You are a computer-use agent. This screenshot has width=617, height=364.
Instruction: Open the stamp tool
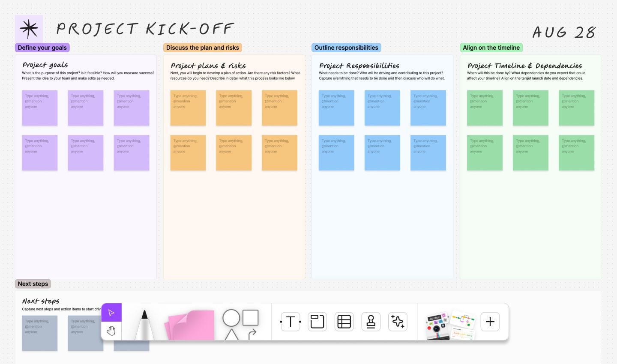[371, 321]
